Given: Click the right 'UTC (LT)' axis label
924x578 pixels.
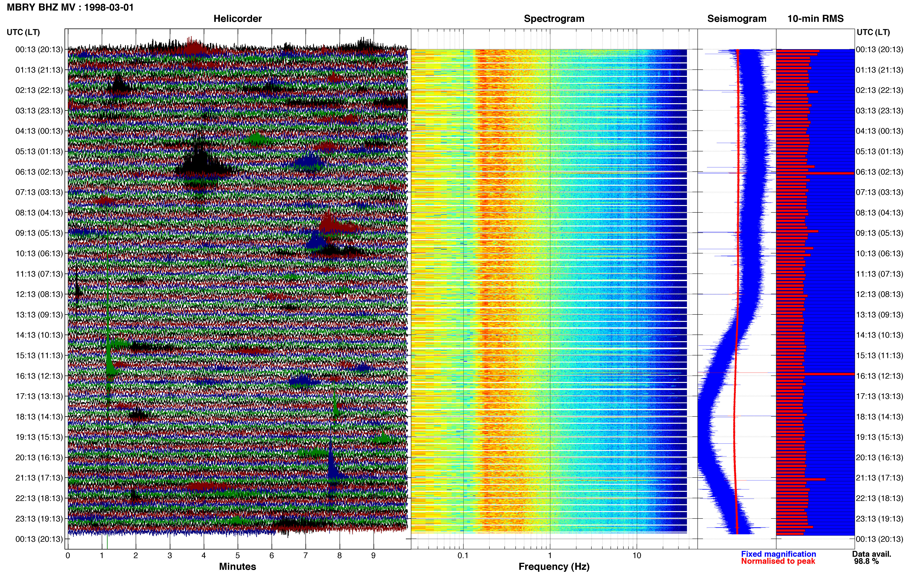Looking at the screenshot, I should (x=873, y=32).
